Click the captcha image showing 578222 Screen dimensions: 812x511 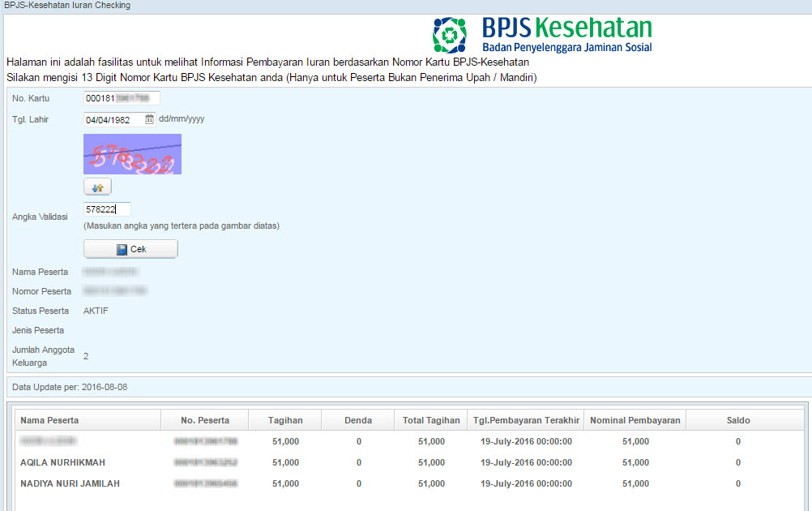coord(131,153)
